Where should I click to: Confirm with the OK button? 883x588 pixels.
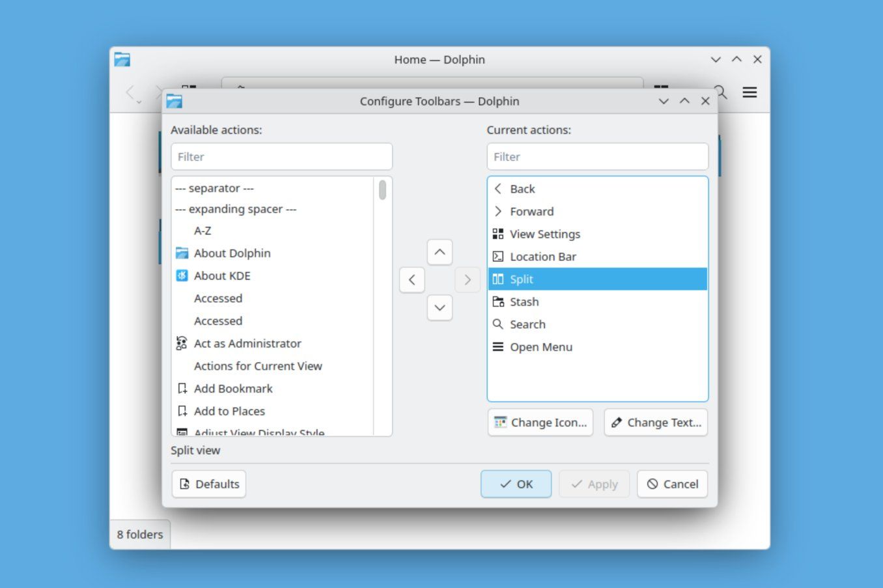[x=516, y=484]
